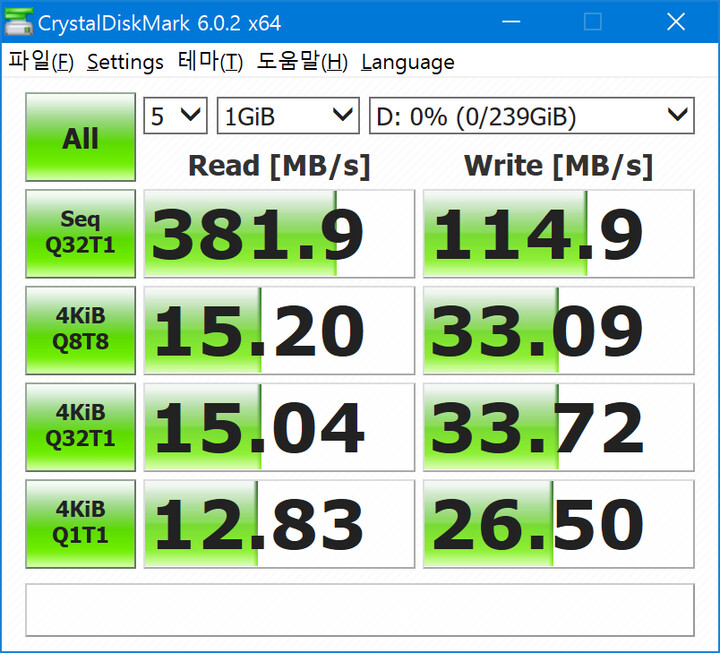Run all benchmarks with All button
The width and height of the screenshot is (720, 653).
(80, 137)
